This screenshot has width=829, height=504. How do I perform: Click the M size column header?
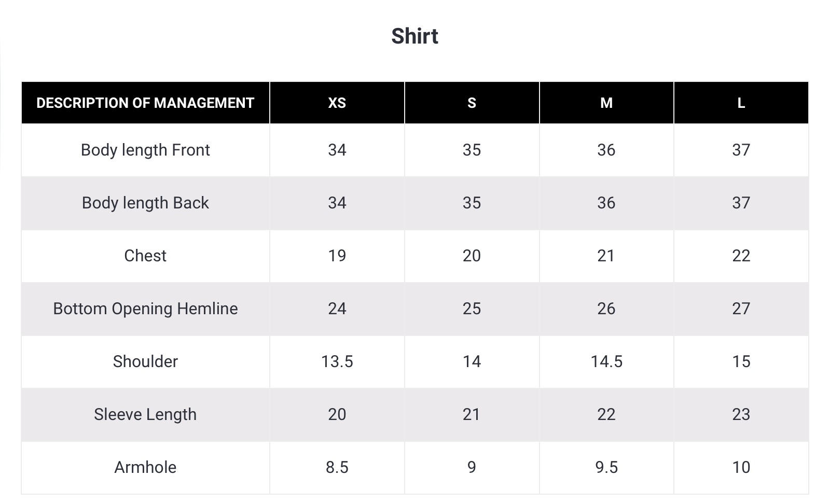tap(606, 103)
